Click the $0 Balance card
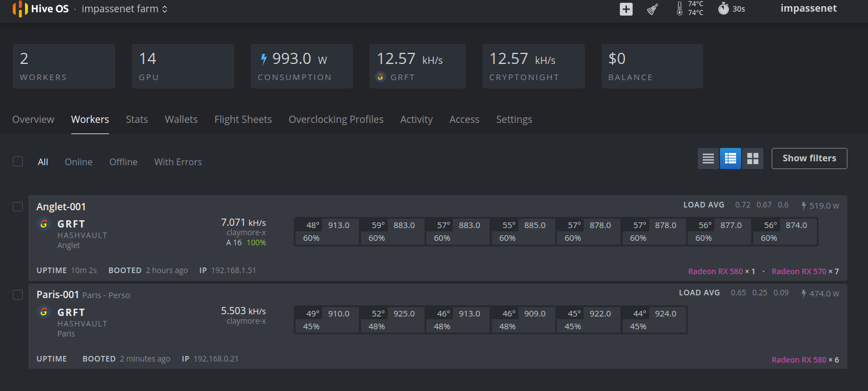 click(x=652, y=66)
